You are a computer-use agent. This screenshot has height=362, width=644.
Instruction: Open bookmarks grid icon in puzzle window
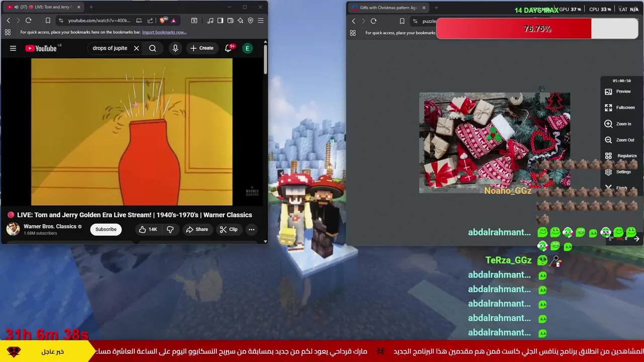[353, 33]
